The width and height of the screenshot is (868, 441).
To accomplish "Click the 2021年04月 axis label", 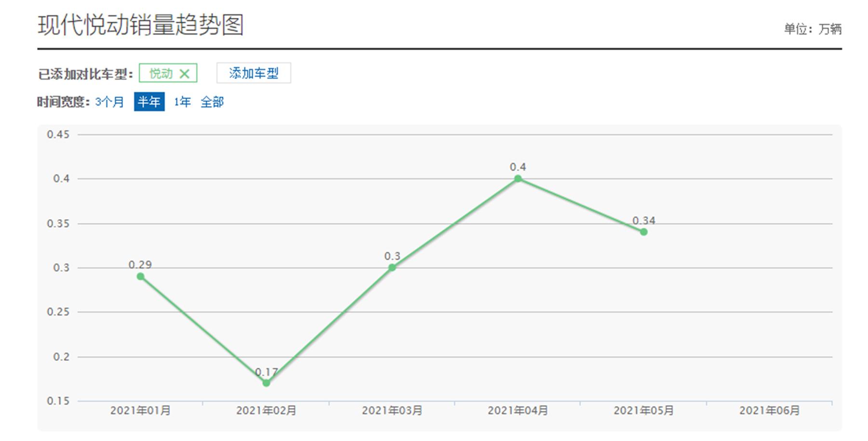I will click(518, 411).
